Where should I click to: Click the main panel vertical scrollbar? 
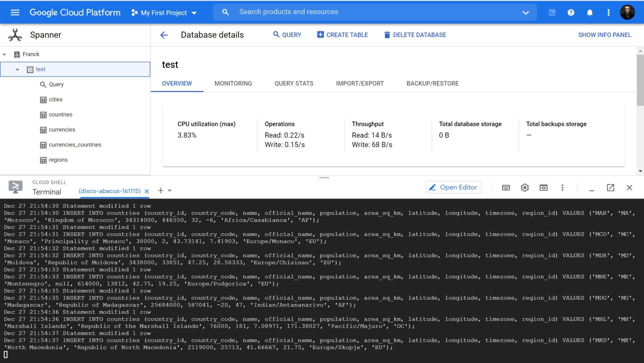point(640,80)
